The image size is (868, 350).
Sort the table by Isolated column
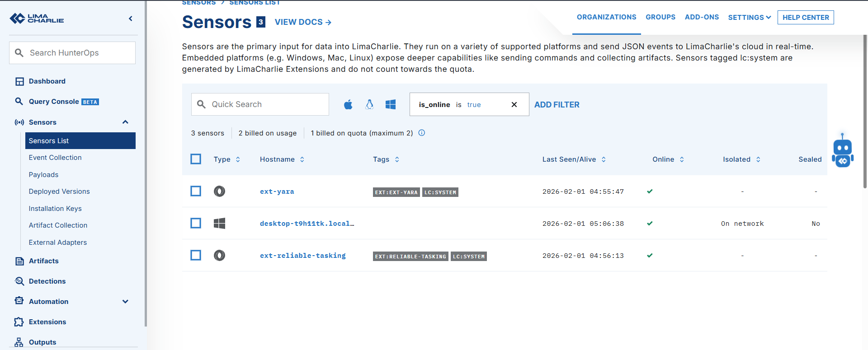click(741, 159)
